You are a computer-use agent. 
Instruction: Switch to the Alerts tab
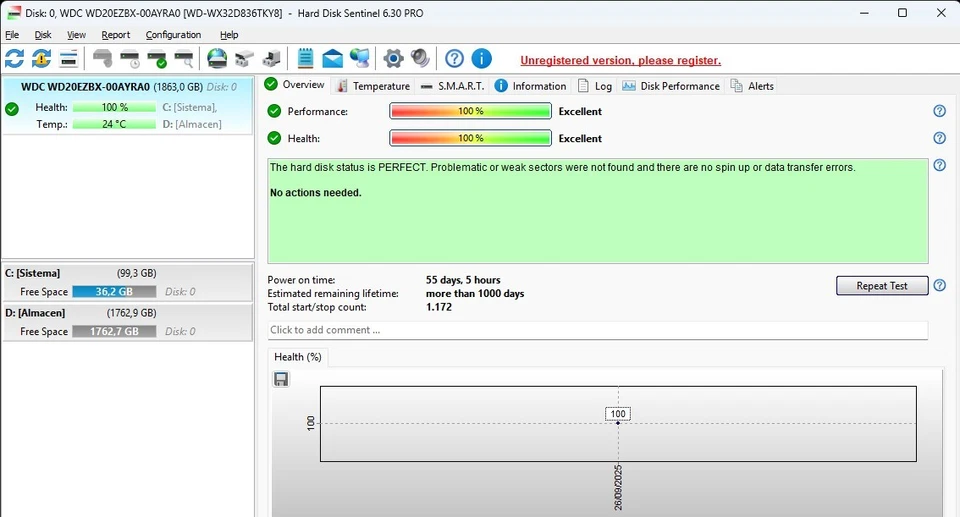[752, 86]
